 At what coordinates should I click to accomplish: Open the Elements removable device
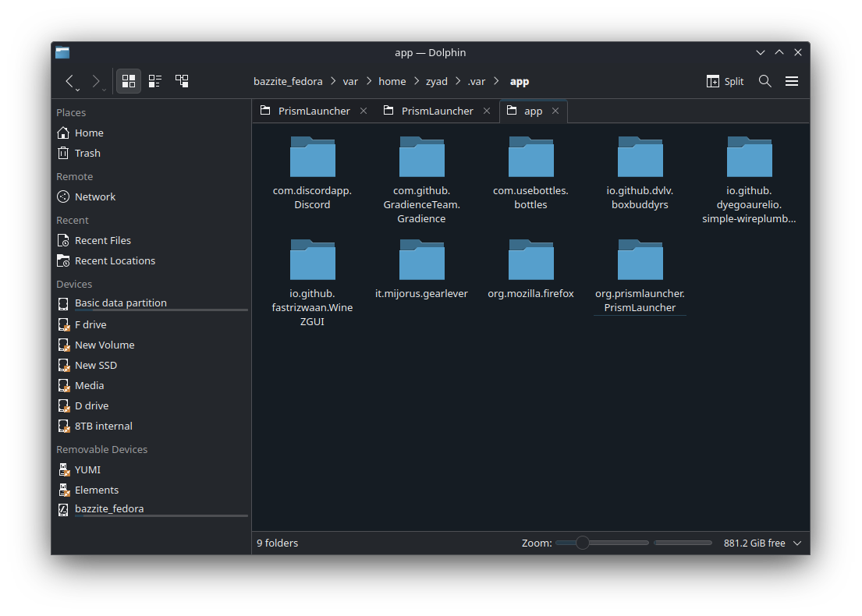click(x=151, y=490)
